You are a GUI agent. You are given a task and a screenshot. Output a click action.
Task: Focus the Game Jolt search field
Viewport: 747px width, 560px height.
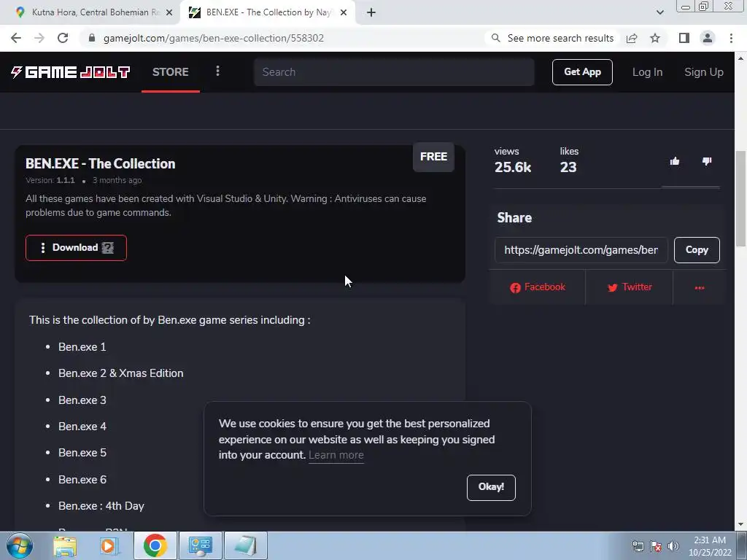point(394,72)
